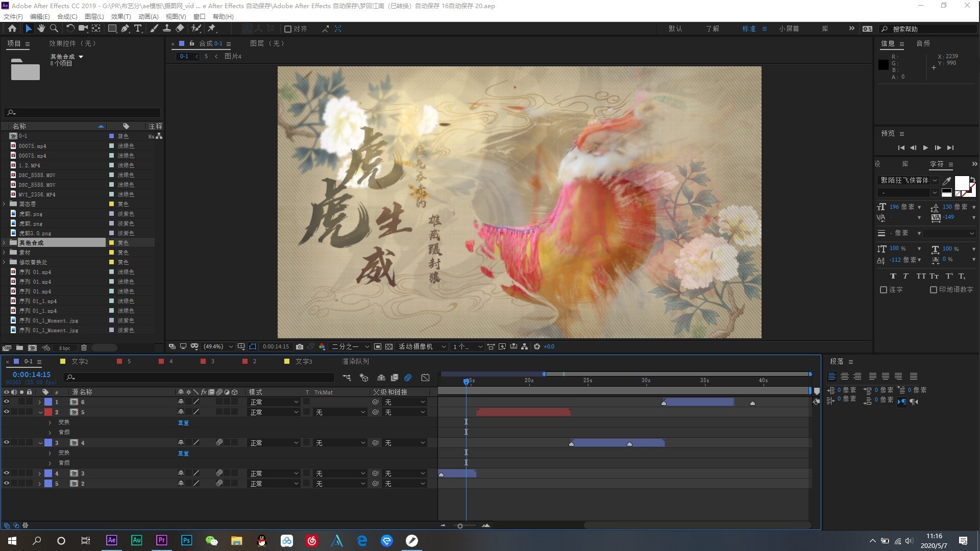This screenshot has width=980, height=551.
Task: Enable the 对齐 snapping checkbox
Action: [x=288, y=29]
